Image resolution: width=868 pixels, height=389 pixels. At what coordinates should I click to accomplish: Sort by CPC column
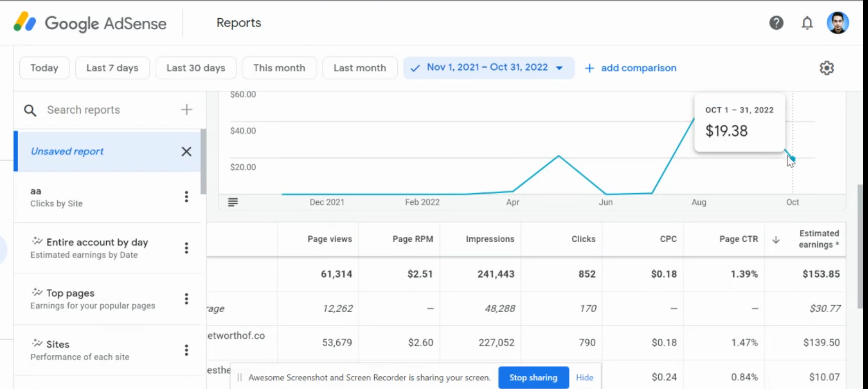[668, 239]
